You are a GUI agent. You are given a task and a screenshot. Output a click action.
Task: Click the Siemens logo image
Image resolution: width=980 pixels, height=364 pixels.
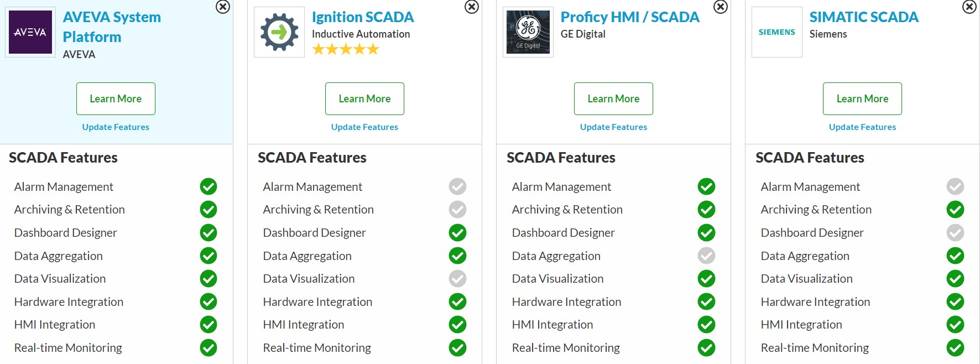coord(777,32)
